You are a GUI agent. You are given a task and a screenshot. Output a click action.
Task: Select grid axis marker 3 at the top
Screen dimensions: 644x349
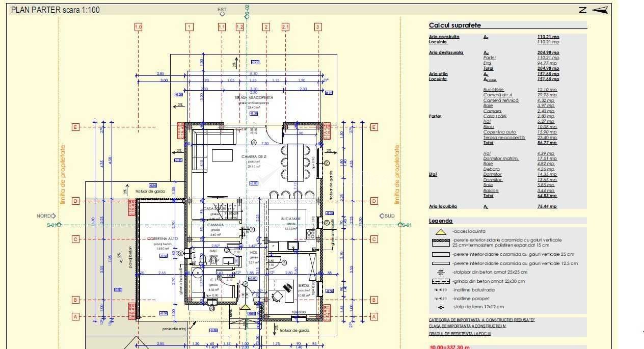coord(317,27)
